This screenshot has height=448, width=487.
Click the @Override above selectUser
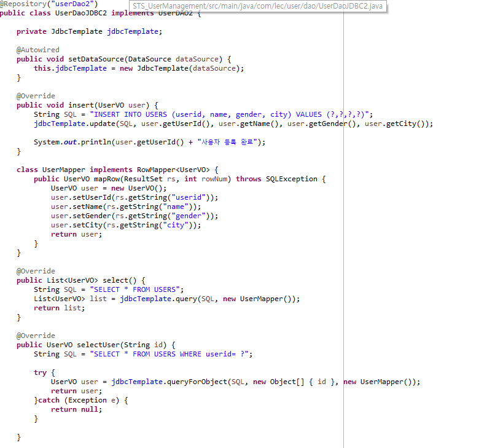coord(36,336)
